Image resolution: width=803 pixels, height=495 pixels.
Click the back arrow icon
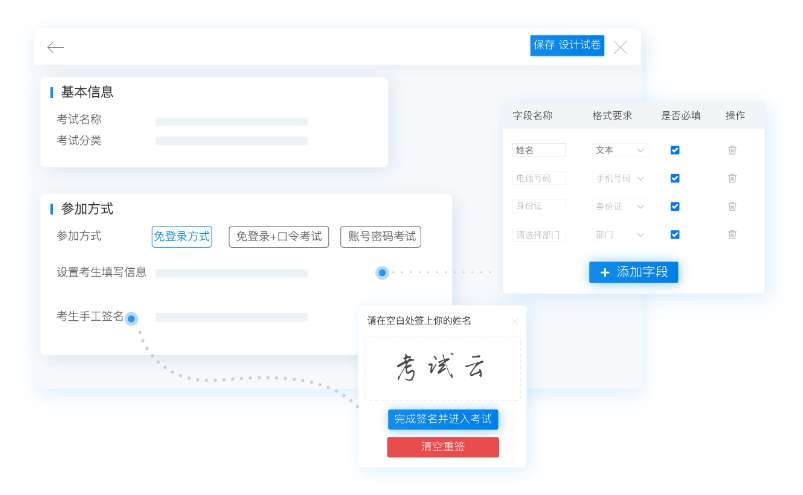click(x=56, y=47)
